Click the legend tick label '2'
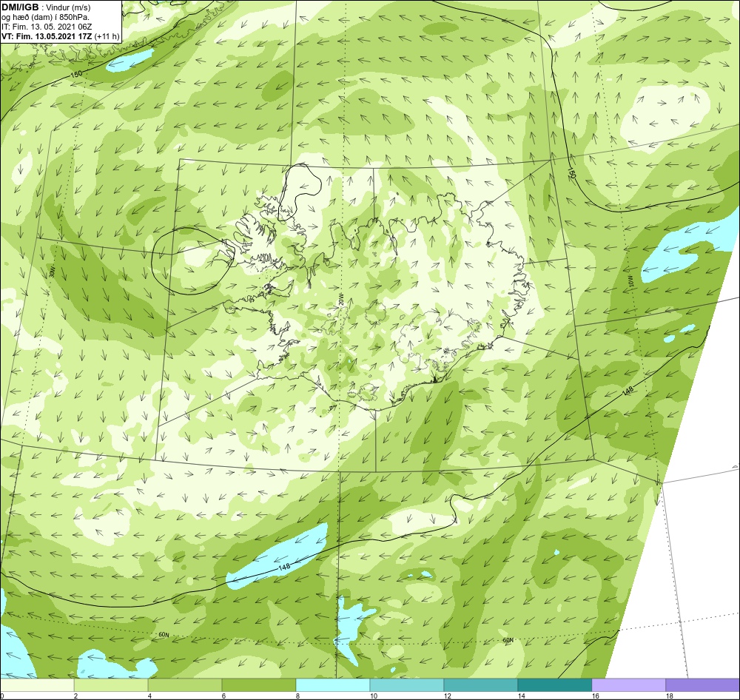The width and height of the screenshot is (740, 700). coord(75,696)
